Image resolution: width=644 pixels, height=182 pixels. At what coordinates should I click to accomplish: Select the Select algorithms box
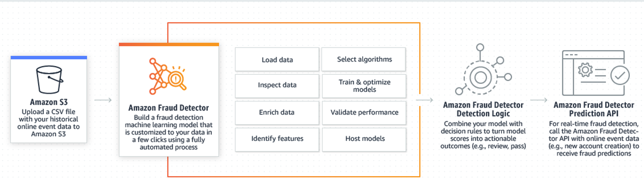(364, 59)
